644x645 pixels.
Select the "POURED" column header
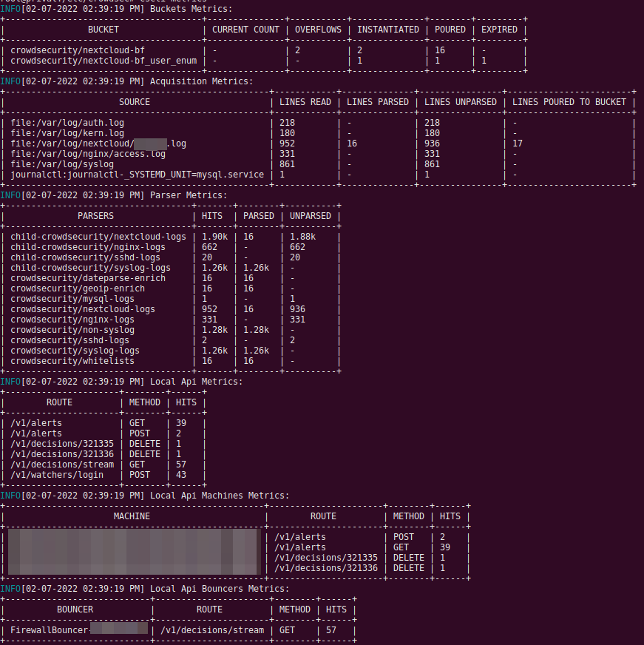[x=450, y=30]
